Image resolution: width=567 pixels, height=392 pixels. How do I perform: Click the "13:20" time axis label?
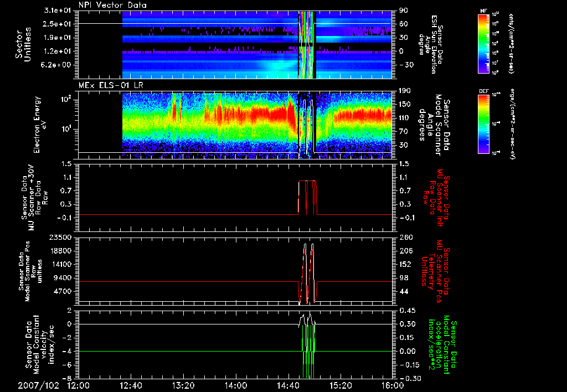coord(183,386)
